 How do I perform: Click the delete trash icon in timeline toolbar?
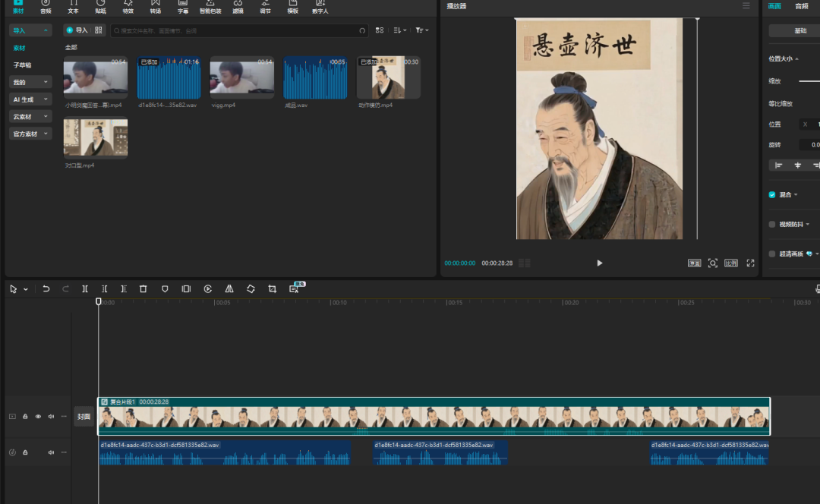click(x=143, y=289)
